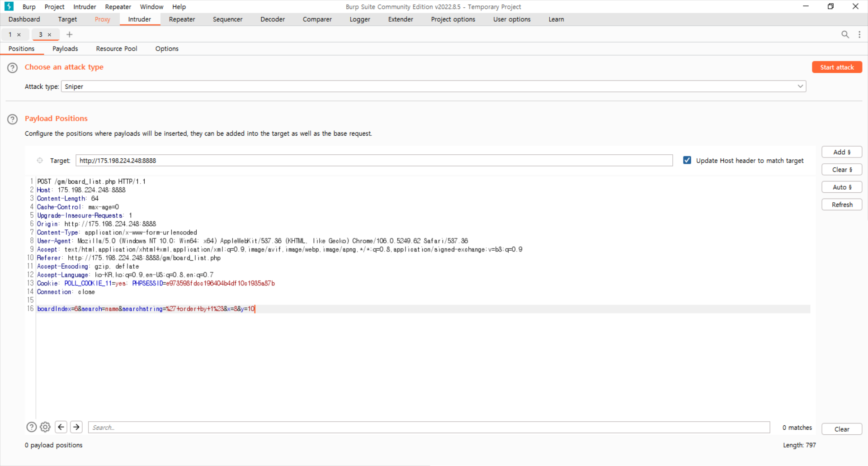Switch to the Dashboard tab
The width and height of the screenshot is (868, 466).
[x=24, y=19]
